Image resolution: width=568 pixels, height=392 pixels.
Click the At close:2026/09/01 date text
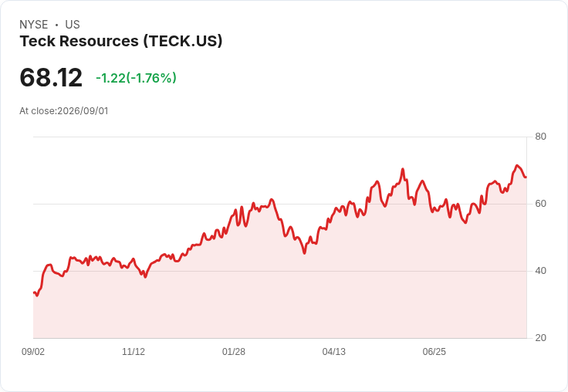[x=64, y=111]
